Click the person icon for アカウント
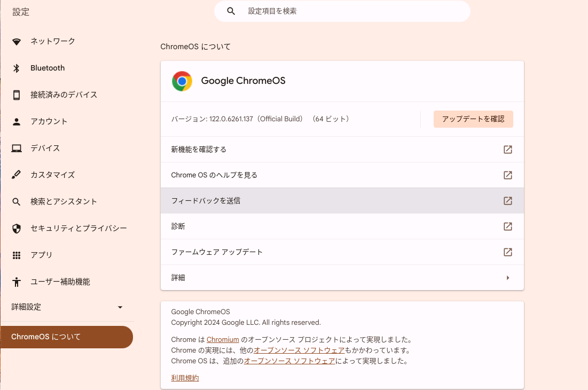 coord(17,121)
